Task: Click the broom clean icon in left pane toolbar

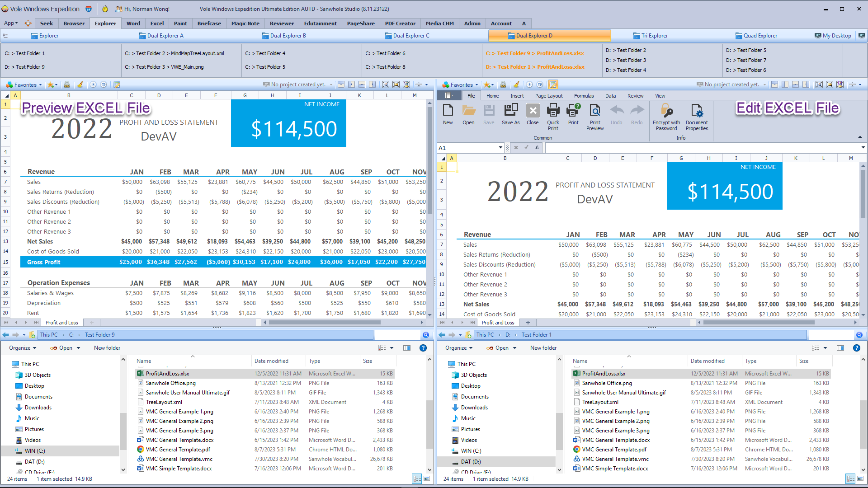Action: click(80, 84)
